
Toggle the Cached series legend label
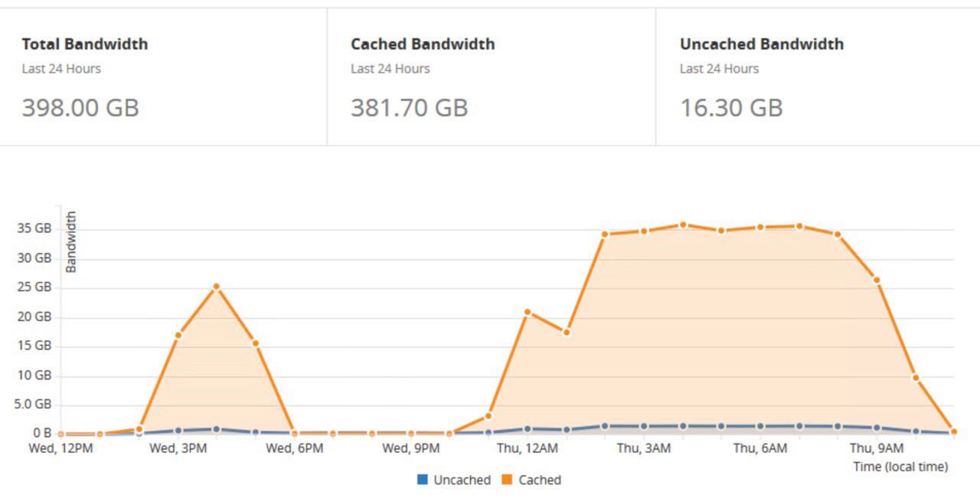pyautogui.click(x=540, y=480)
